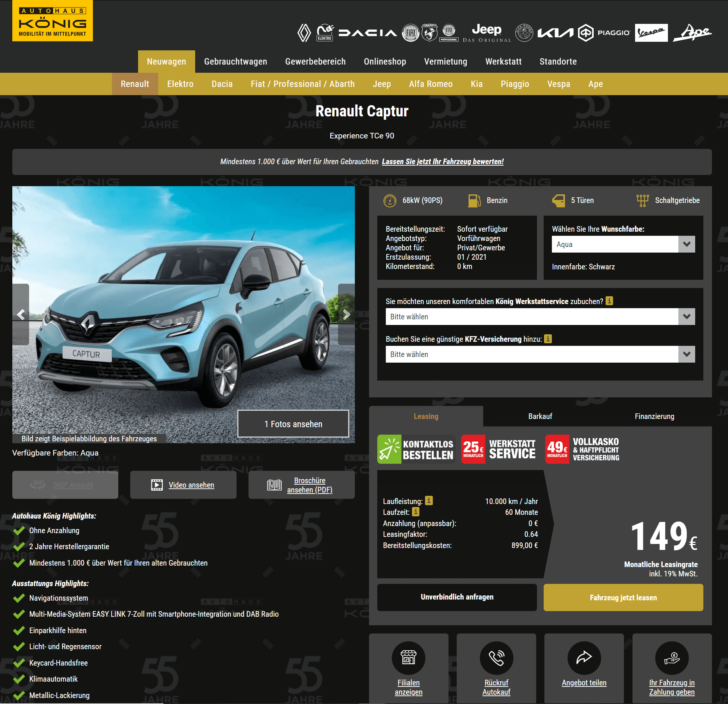Click Fahrzeug jetzt leasen button
728x704 pixels.
623,597
